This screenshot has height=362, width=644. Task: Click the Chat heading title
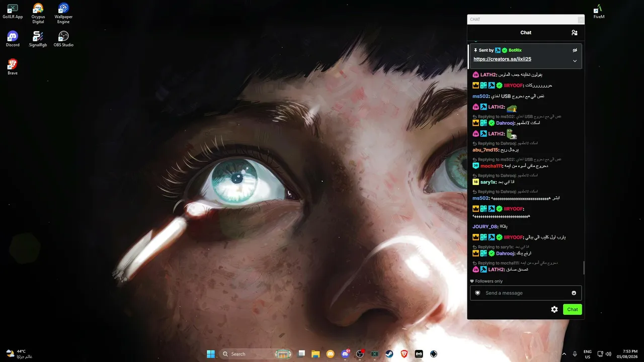(526, 33)
